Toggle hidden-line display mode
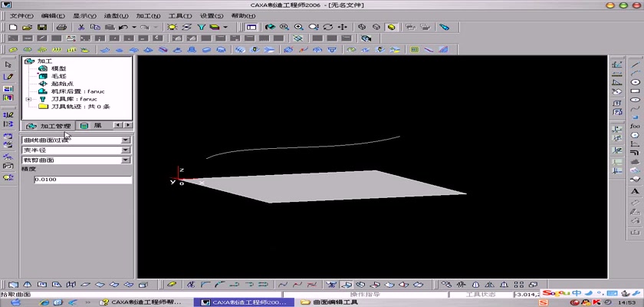 tap(376, 27)
